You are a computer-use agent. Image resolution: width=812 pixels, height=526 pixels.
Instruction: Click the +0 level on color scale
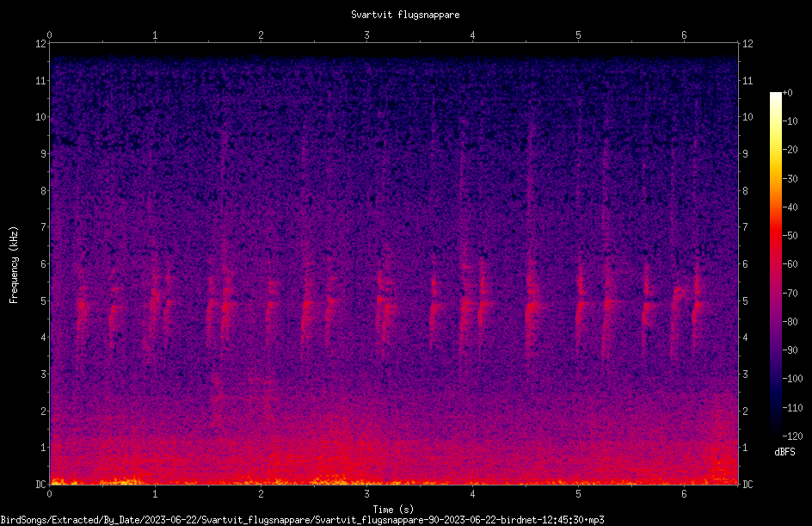point(788,93)
